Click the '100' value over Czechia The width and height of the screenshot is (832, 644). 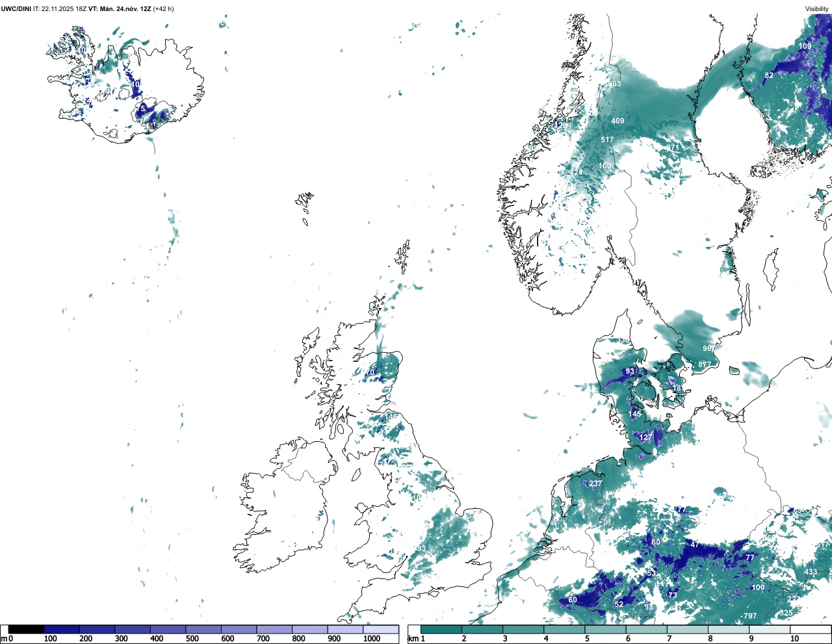point(758,587)
